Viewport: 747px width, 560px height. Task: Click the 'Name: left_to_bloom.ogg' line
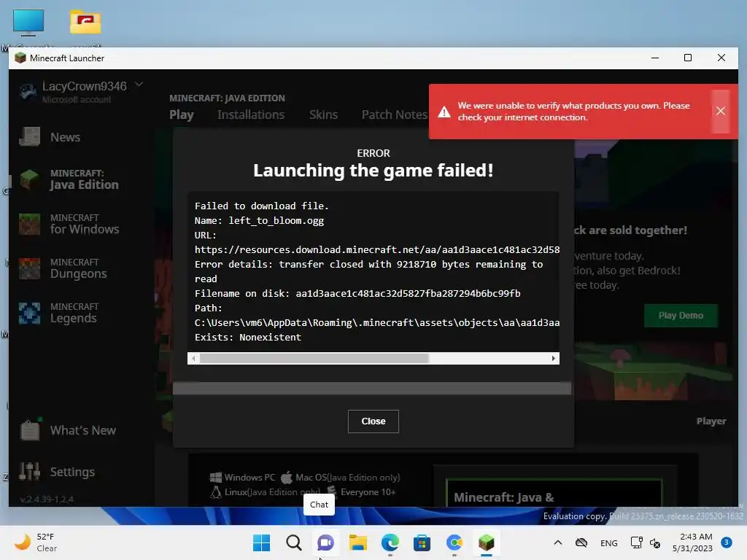click(x=259, y=220)
